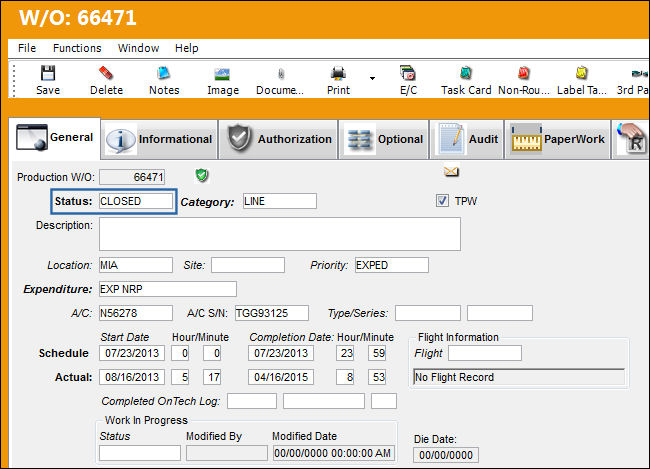
Task: Click the Description text area
Action: tap(280, 234)
